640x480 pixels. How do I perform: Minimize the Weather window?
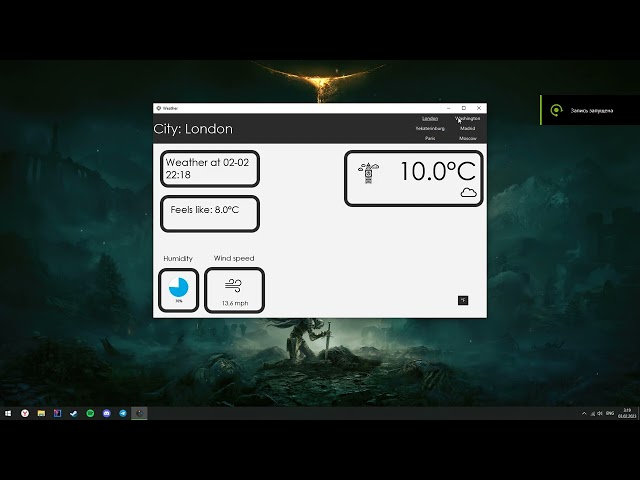pyautogui.click(x=449, y=108)
